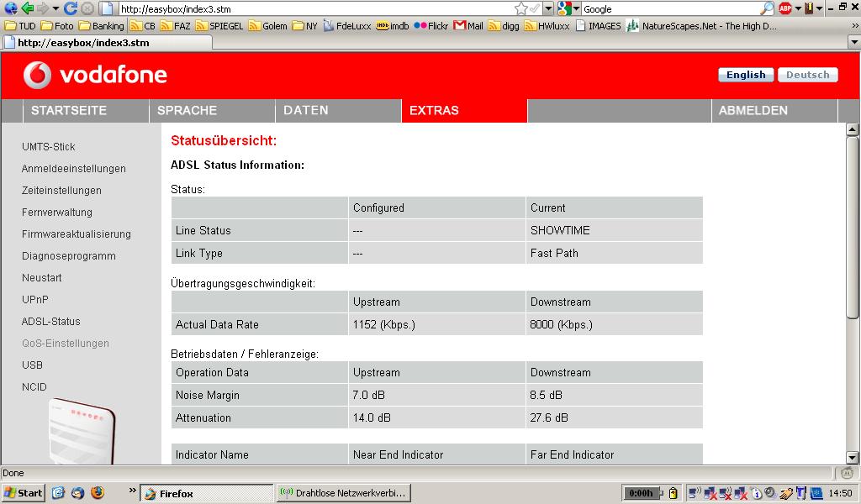Open the Flickr bookmark
The width and height of the screenshot is (861, 504).
[431, 26]
